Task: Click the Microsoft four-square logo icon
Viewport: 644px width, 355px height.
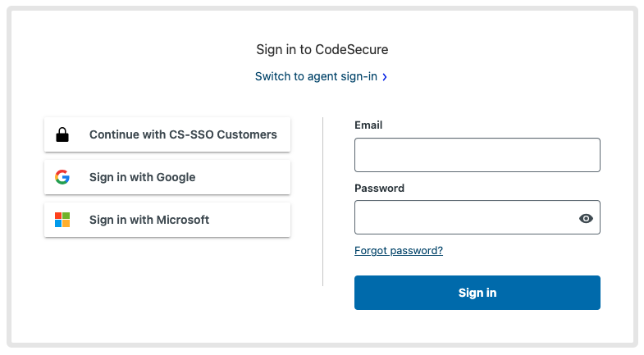Action: [x=62, y=220]
